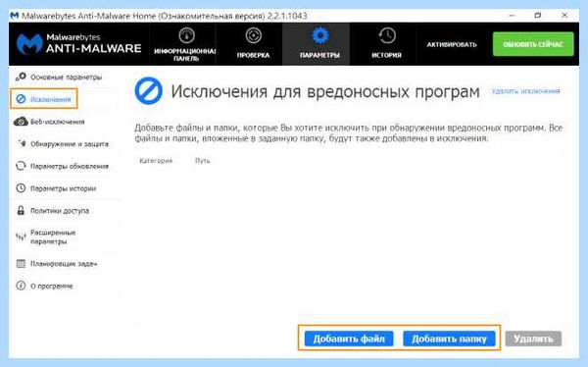Click the history clock icon
The image size is (588, 367).
387,35
